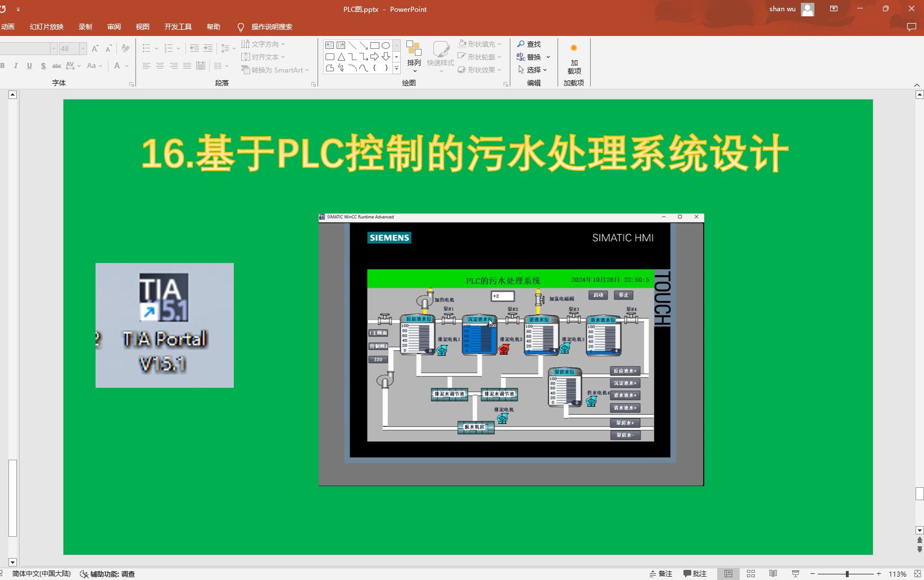The width and height of the screenshot is (924, 580).
Task: Open the Select (选择) dropdown
Action: 532,70
